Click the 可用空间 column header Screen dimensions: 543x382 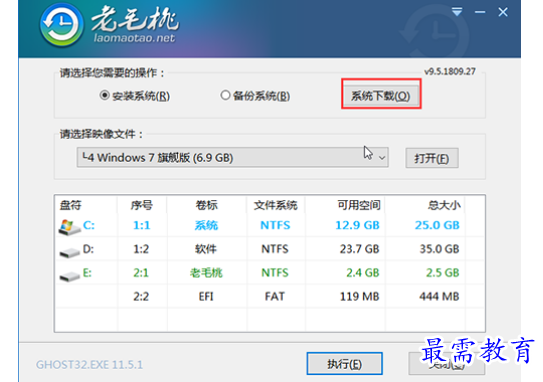tap(359, 205)
